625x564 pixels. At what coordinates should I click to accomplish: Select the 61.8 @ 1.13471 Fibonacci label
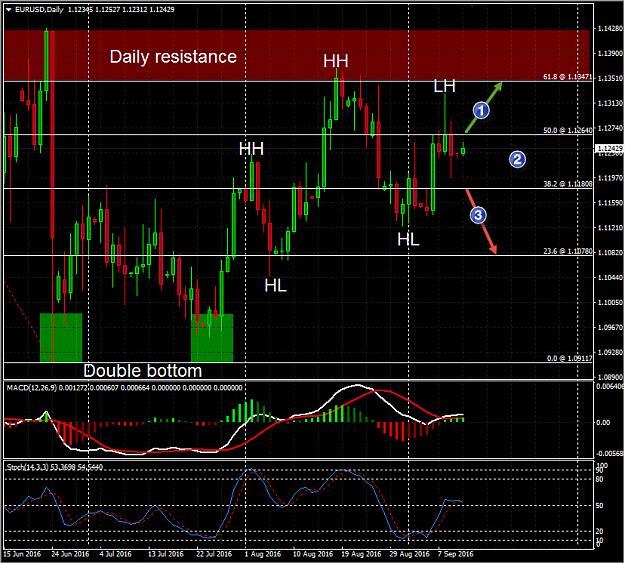(568, 77)
